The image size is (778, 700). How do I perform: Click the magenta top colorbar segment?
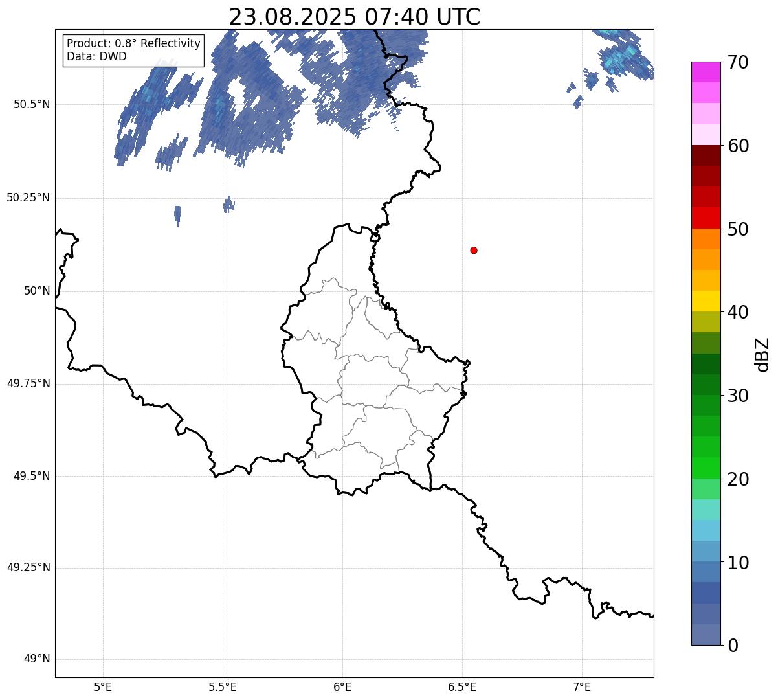[x=706, y=72]
